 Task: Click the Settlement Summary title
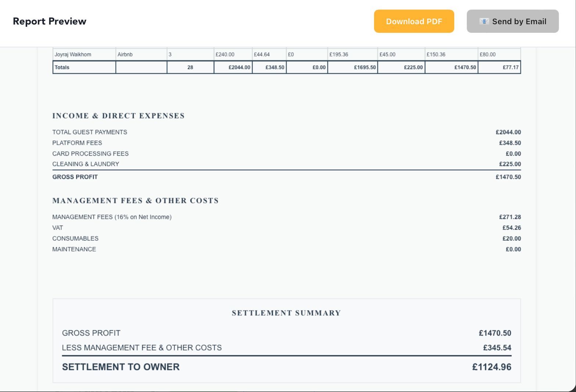tap(286, 313)
